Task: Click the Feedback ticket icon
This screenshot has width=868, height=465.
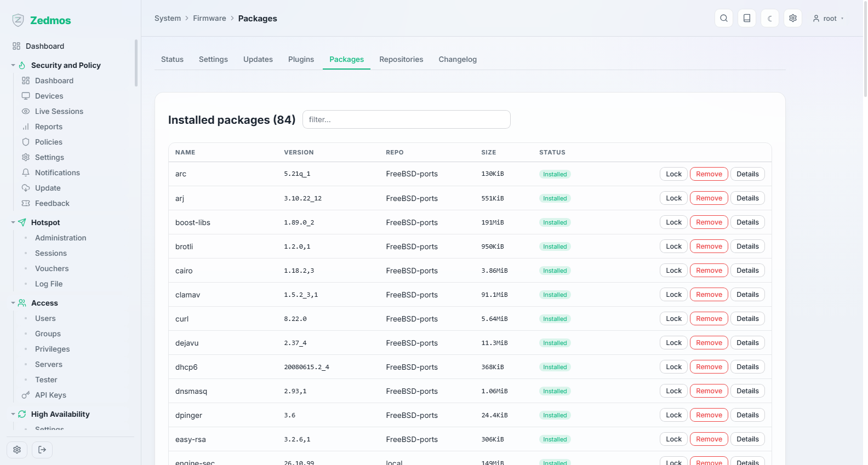Action: [26, 203]
